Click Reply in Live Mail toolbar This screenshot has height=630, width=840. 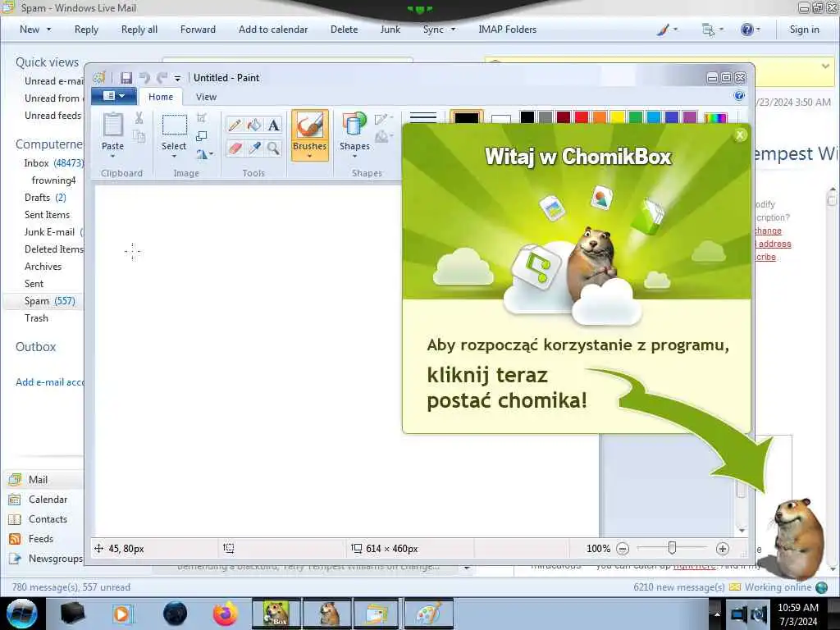point(86,30)
